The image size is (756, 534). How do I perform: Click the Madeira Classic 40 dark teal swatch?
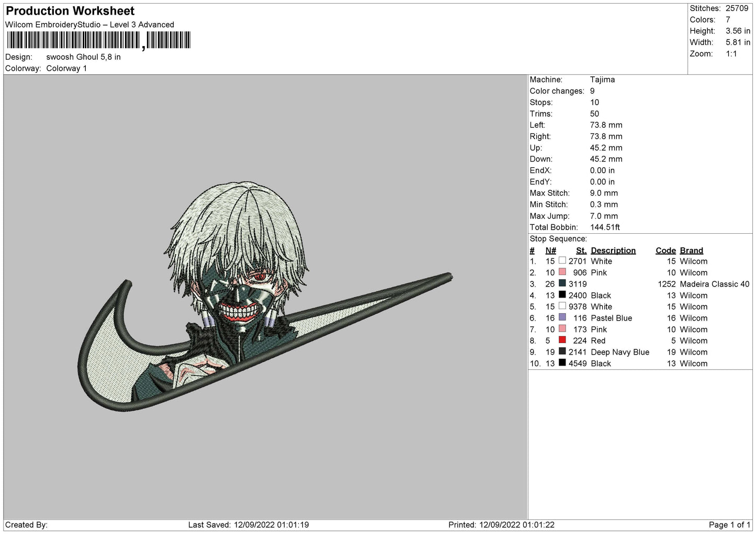[562, 284]
